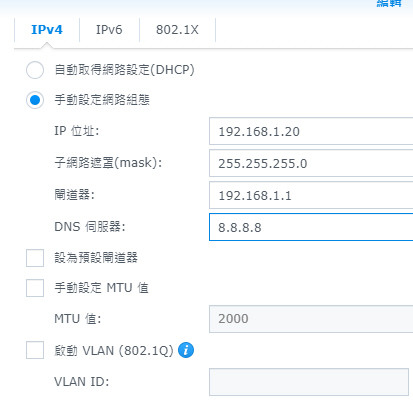The width and height of the screenshot is (413, 405).
Task: Enable the 設為預設閘道器 checkbox
Action: (x=35, y=258)
